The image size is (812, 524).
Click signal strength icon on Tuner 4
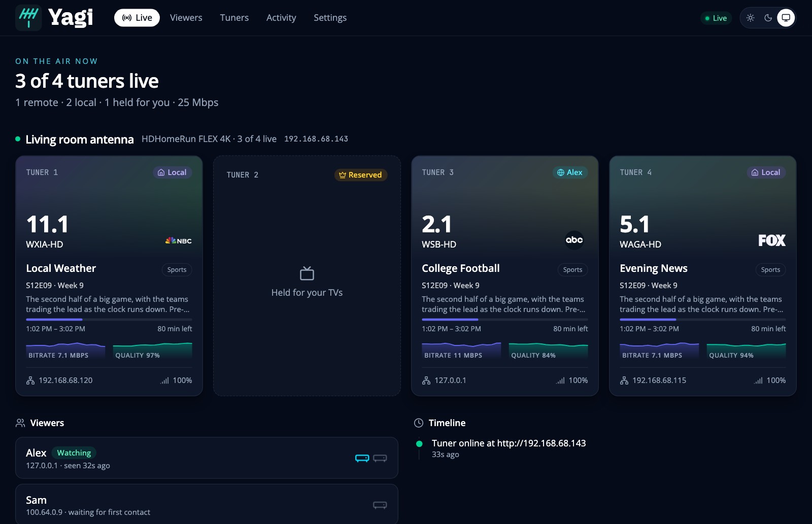[758, 380]
